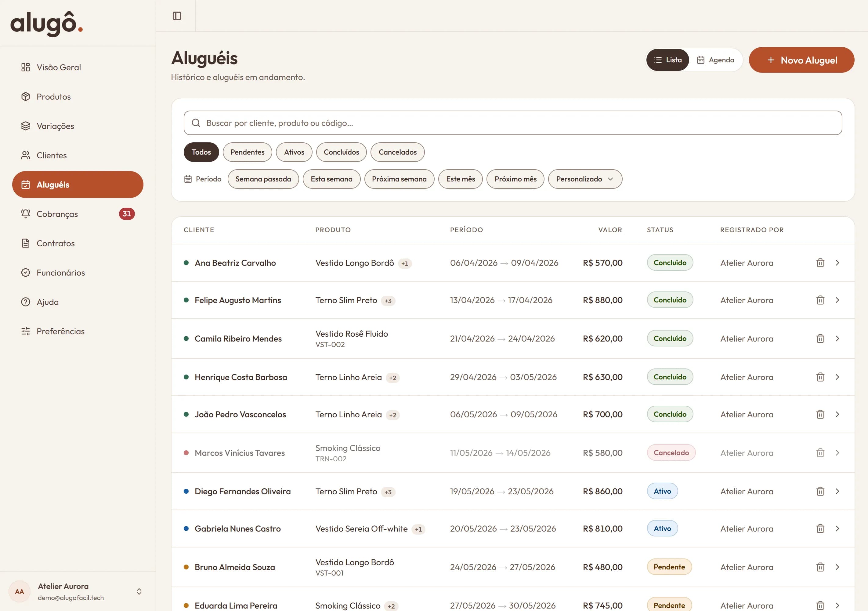Open Ajuda via question mark icon
868x611 pixels.
tap(25, 302)
